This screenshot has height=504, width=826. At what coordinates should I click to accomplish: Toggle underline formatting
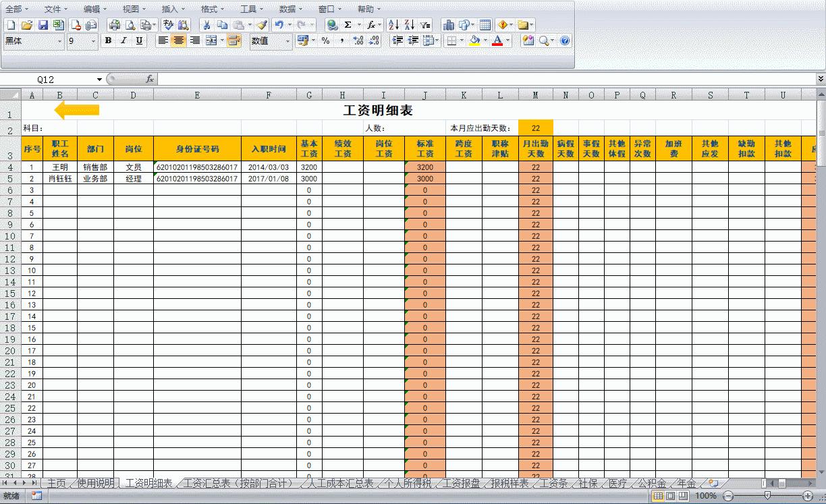(x=140, y=40)
